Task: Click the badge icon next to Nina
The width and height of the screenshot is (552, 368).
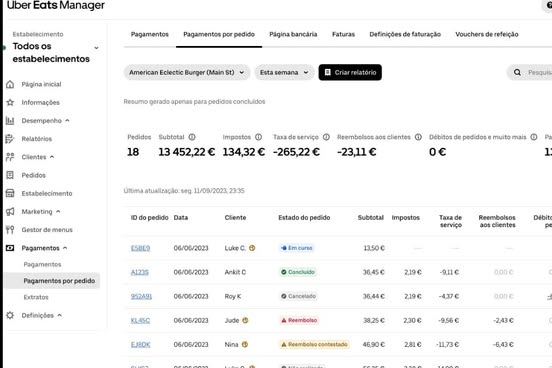Action: [x=245, y=344]
